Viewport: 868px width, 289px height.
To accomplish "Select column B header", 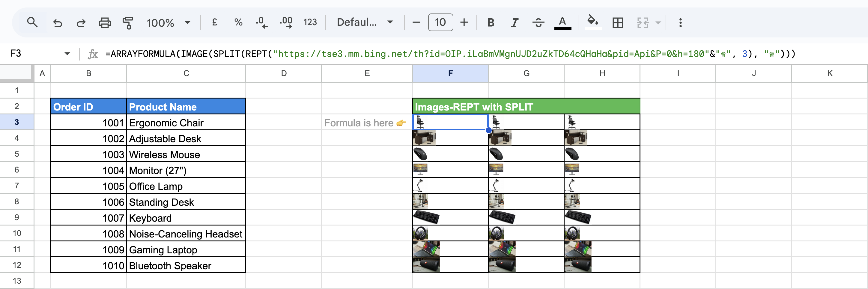I will pos(89,73).
